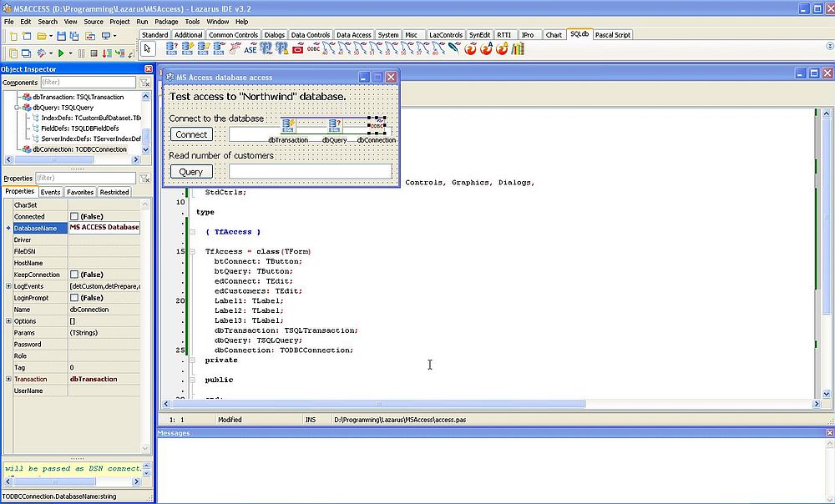
Task: Close the Object Inspector panel
Action: click(149, 69)
